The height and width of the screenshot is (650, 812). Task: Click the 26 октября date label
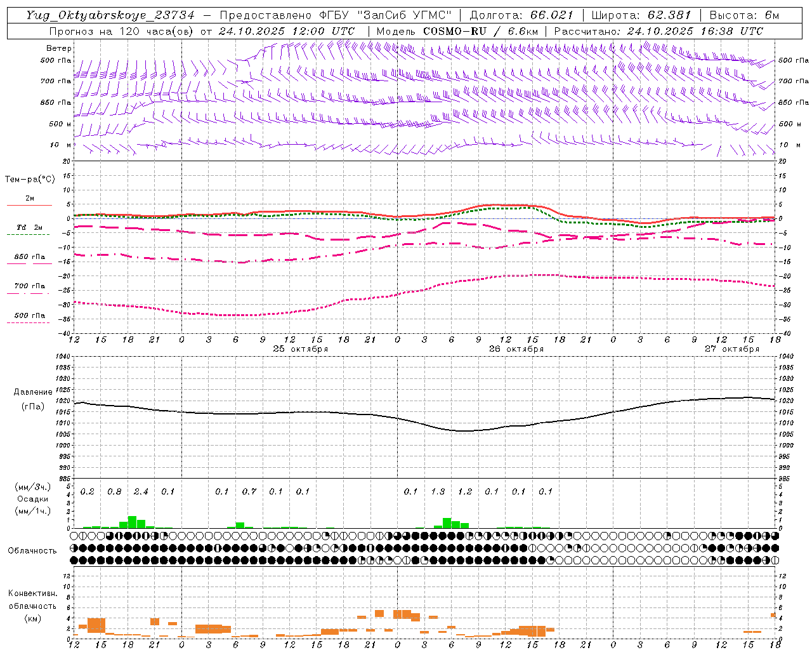point(516,349)
